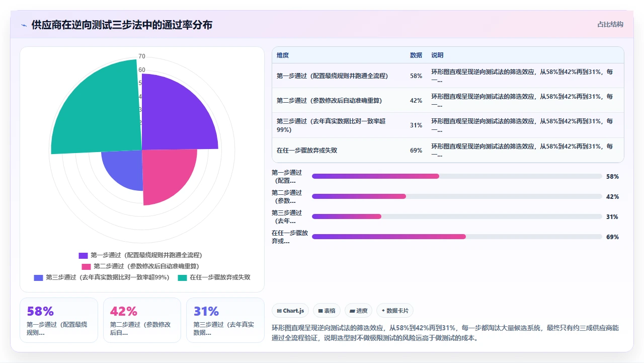Toggle pink legend swatch for 第二步通过
The image size is (644, 363).
87,267
